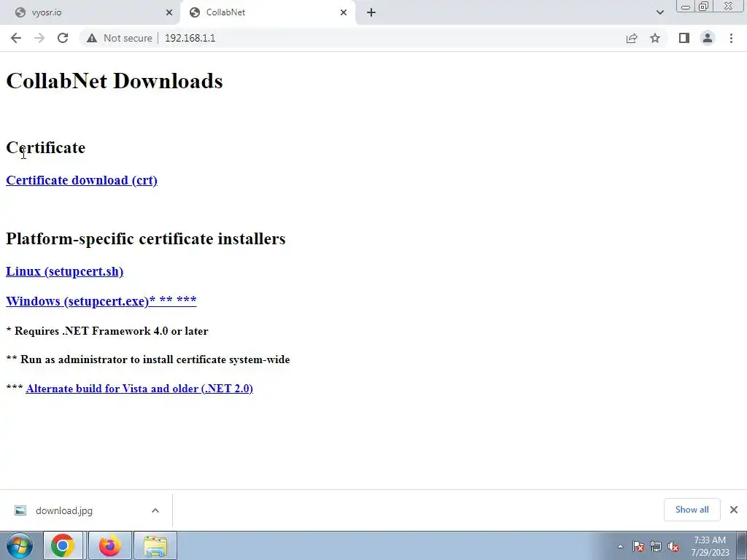Expand download.jpg options chevron
Image resolution: width=747 pixels, height=560 pixels.
tap(155, 510)
